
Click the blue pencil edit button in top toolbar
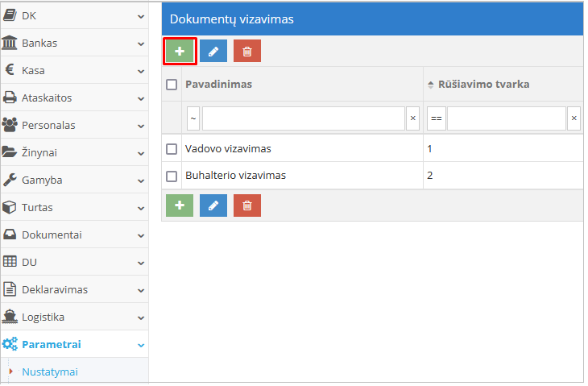213,52
